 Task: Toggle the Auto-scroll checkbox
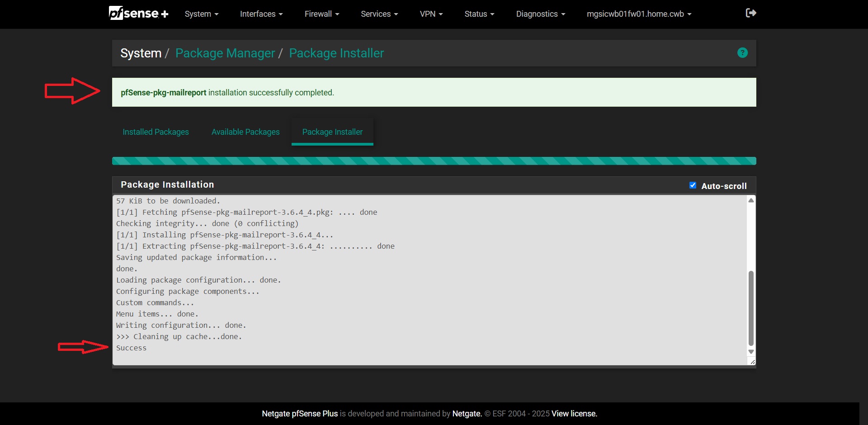point(693,185)
